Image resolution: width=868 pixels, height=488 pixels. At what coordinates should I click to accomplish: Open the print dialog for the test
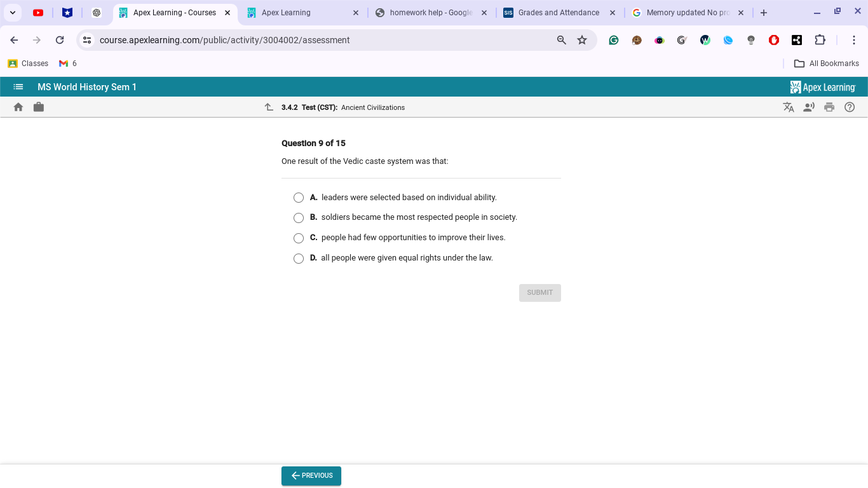click(x=829, y=107)
